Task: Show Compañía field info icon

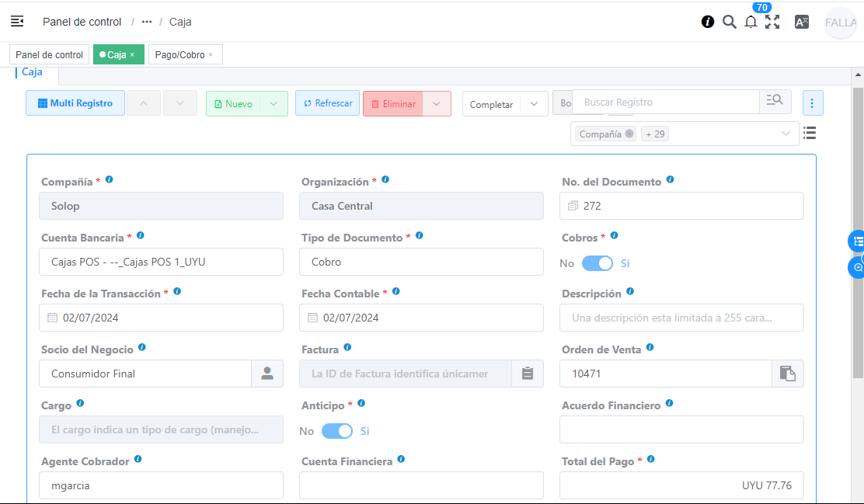Action: 109,179
